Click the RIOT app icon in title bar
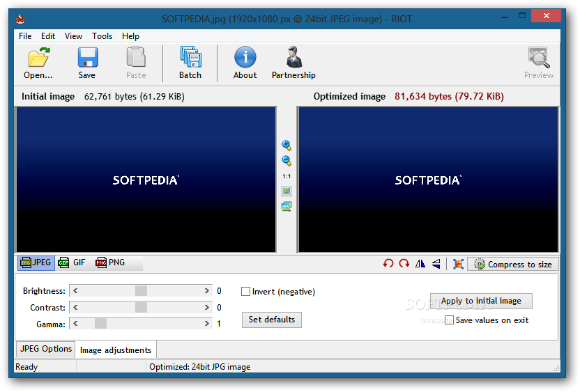 tap(20, 19)
